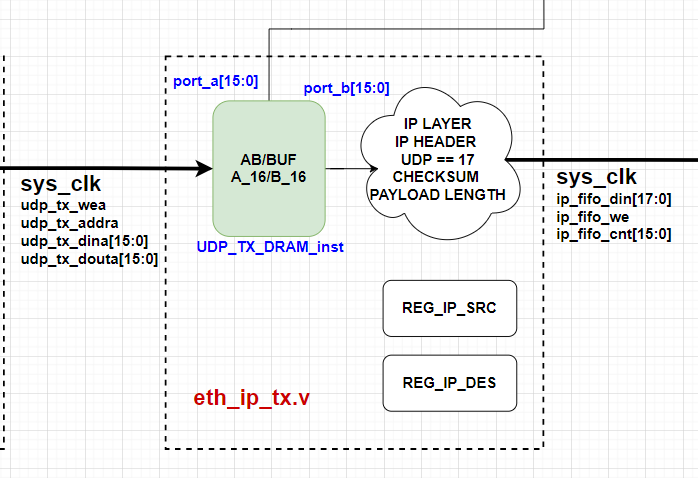Click the UDP_TX_DRAM_inst label

pos(270,247)
